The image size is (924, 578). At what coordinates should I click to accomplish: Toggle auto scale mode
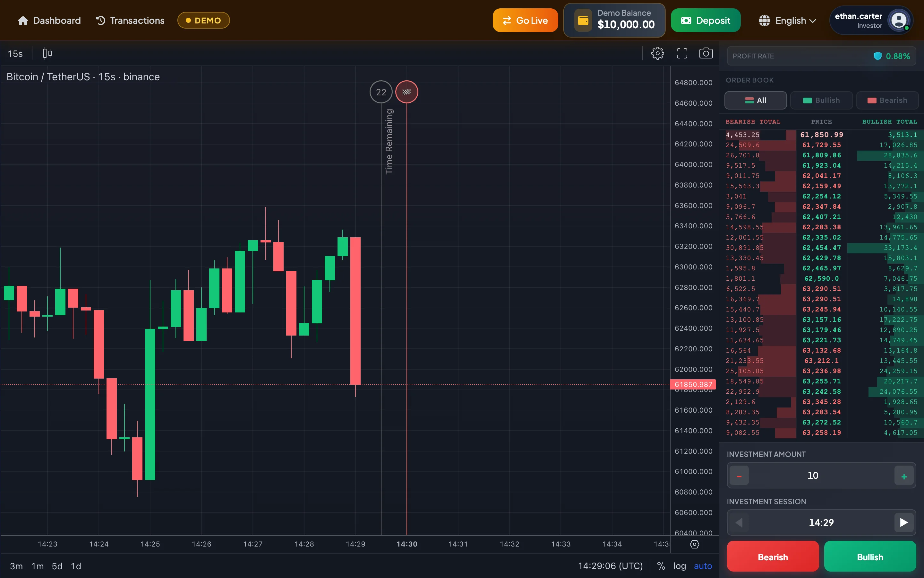tap(703, 566)
